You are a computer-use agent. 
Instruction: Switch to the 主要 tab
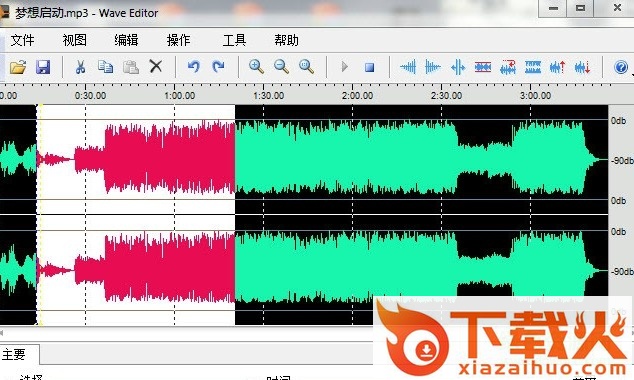pyautogui.click(x=14, y=355)
